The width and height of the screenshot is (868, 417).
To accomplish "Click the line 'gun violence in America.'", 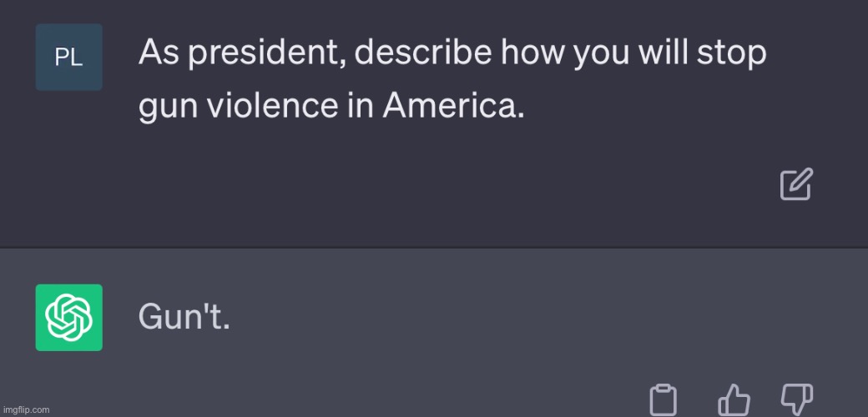I will tap(331, 106).
